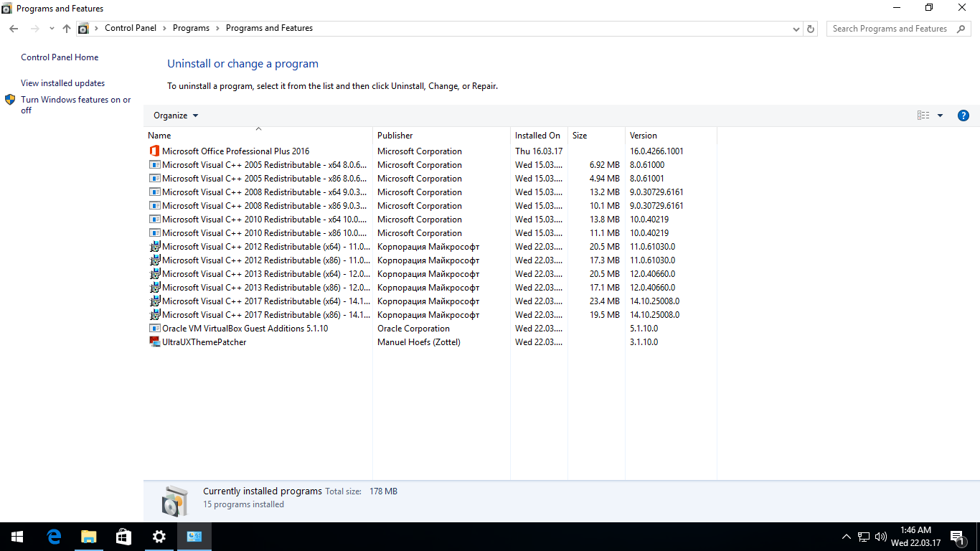Select version 9.0.30729.6161 for 13.2 MB row
This screenshot has width=980, height=551.
coord(656,192)
